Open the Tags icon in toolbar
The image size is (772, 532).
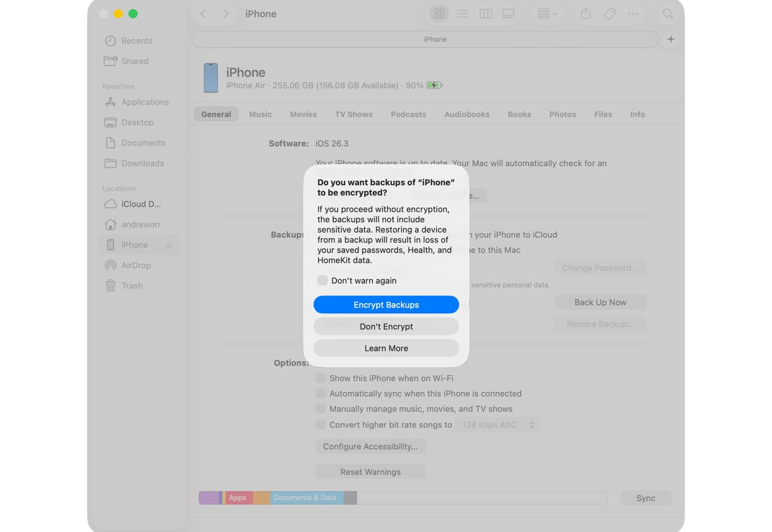pyautogui.click(x=610, y=14)
